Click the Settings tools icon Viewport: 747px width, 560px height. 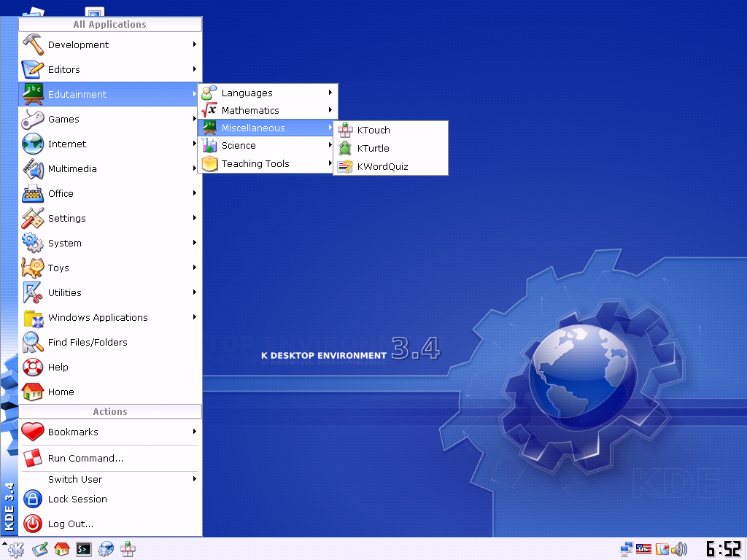[x=33, y=218]
